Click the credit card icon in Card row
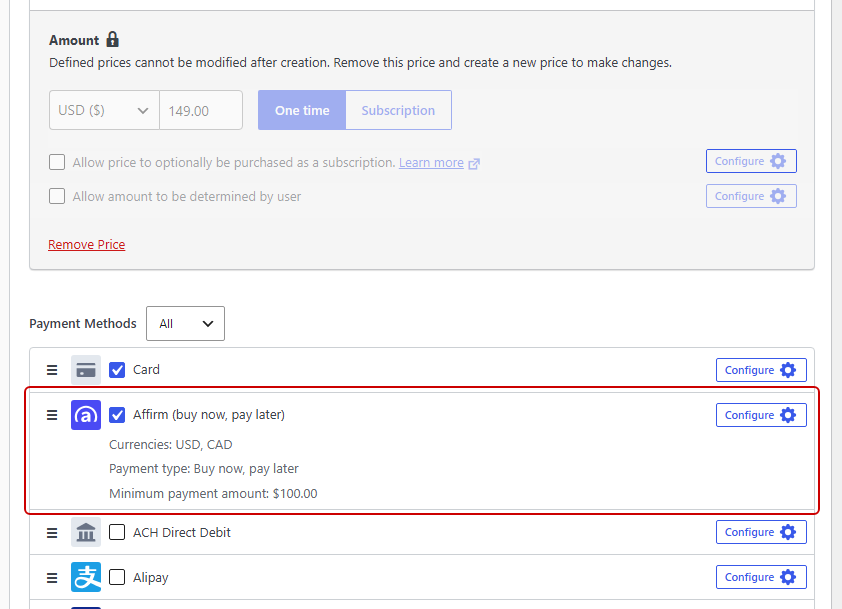This screenshot has height=609, width=842. click(x=86, y=370)
